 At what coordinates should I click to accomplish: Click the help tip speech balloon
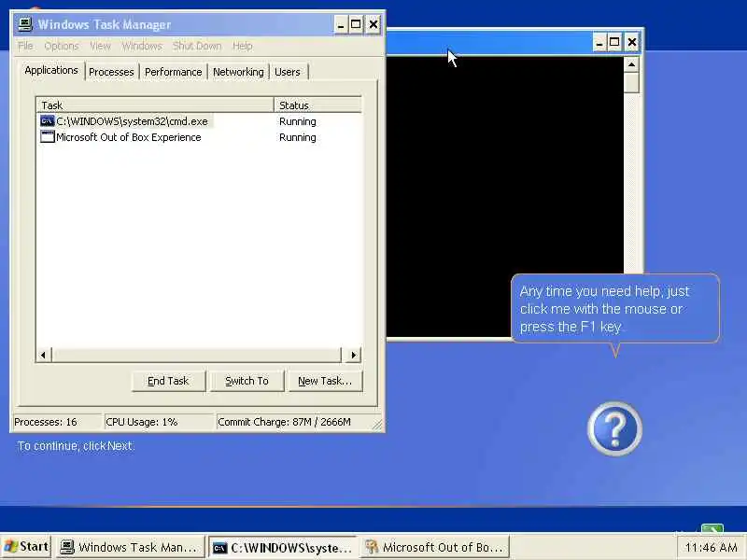(x=615, y=308)
